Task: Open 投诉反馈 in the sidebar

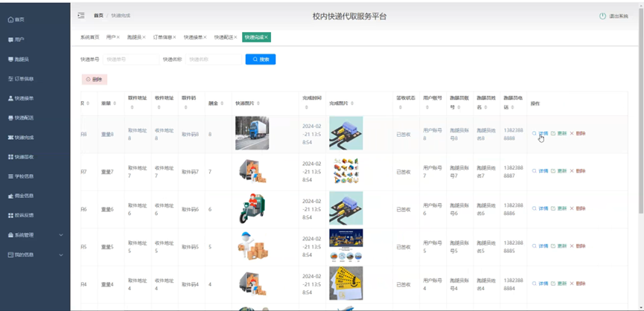Action: (x=21, y=215)
